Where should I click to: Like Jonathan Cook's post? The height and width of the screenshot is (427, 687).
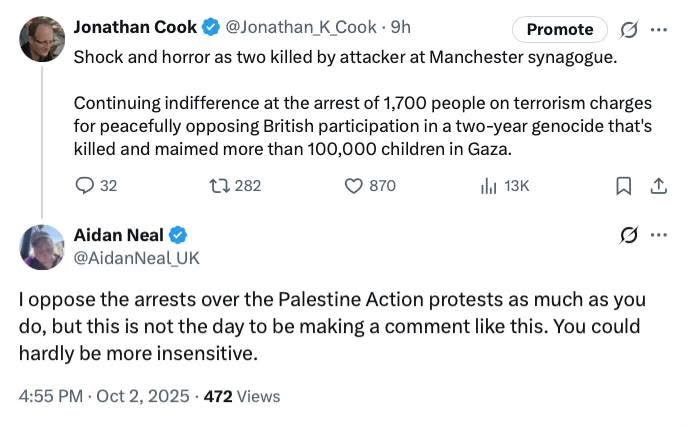coord(353,185)
